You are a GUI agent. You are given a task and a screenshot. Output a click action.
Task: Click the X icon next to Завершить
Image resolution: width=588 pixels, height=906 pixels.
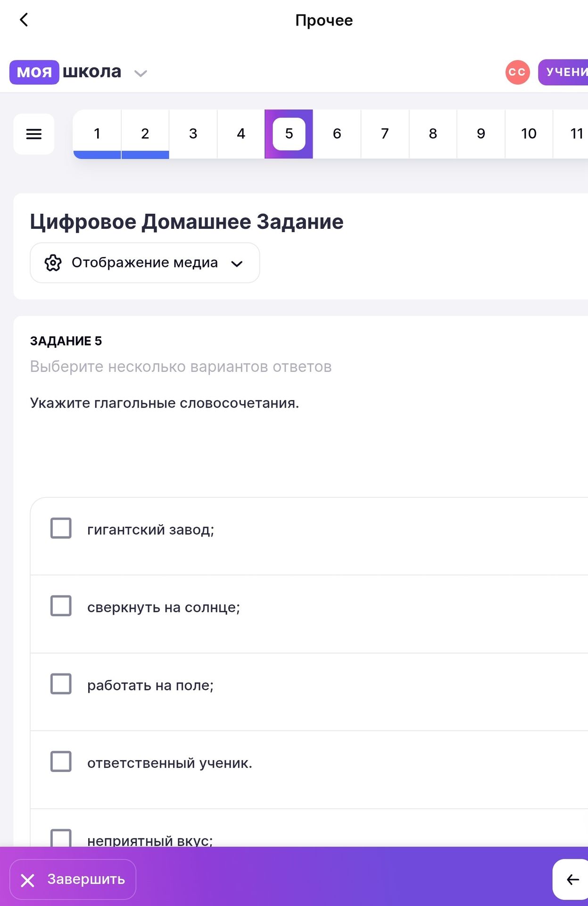[28, 880]
